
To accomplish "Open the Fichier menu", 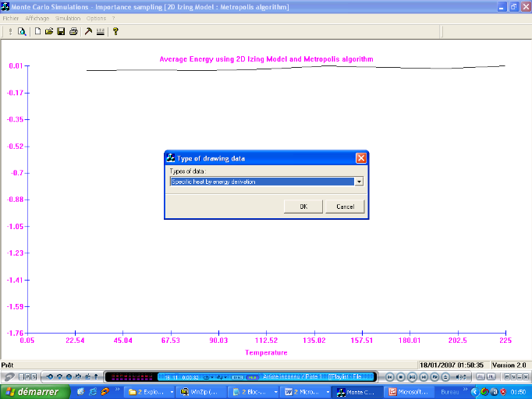I will click(x=11, y=18).
